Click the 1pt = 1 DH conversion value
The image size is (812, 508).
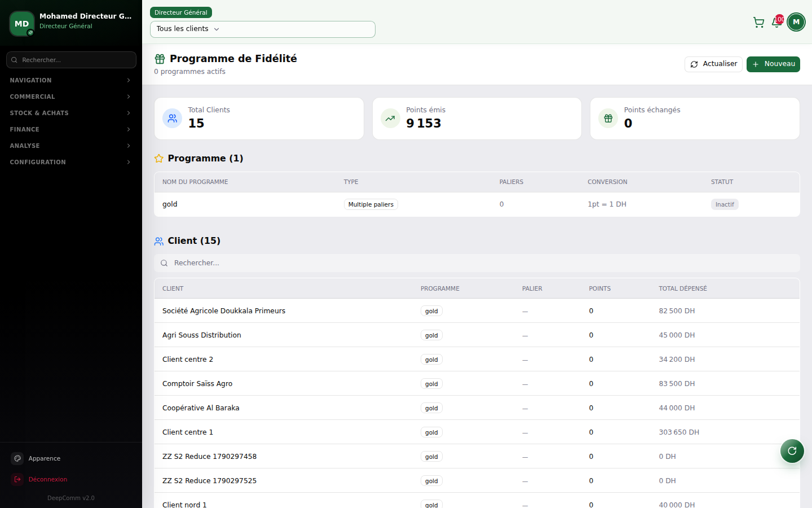coord(607,204)
